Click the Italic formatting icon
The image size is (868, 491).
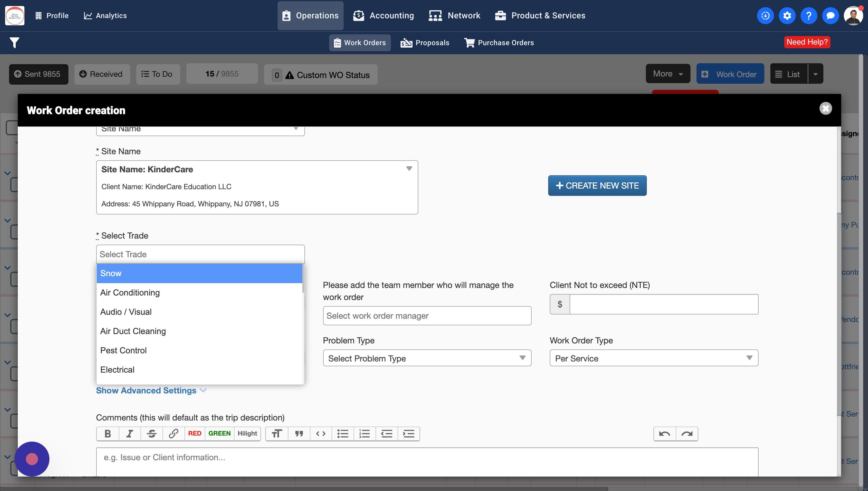tap(130, 434)
